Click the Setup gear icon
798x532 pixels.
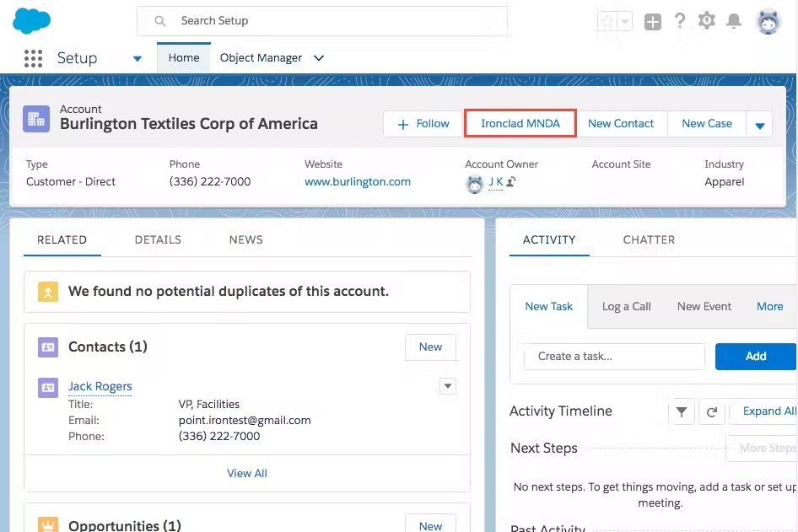click(707, 21)
